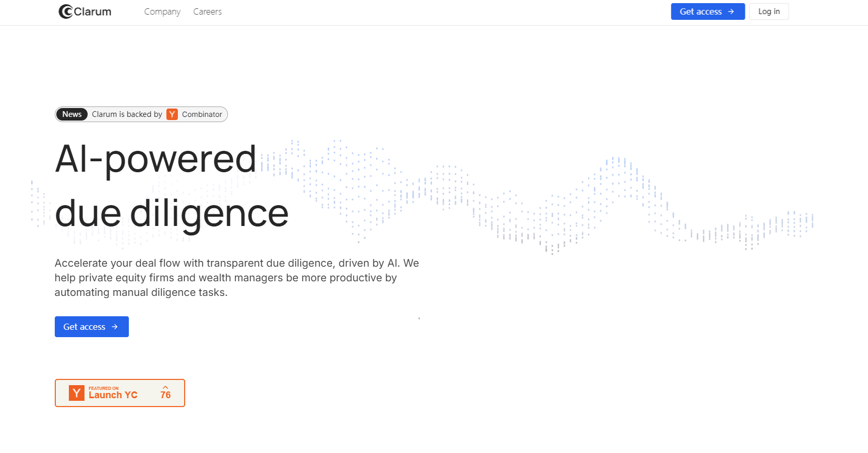Click the 76 upvote count
This screenshot has width=868, height=453.
click(165, 395)
